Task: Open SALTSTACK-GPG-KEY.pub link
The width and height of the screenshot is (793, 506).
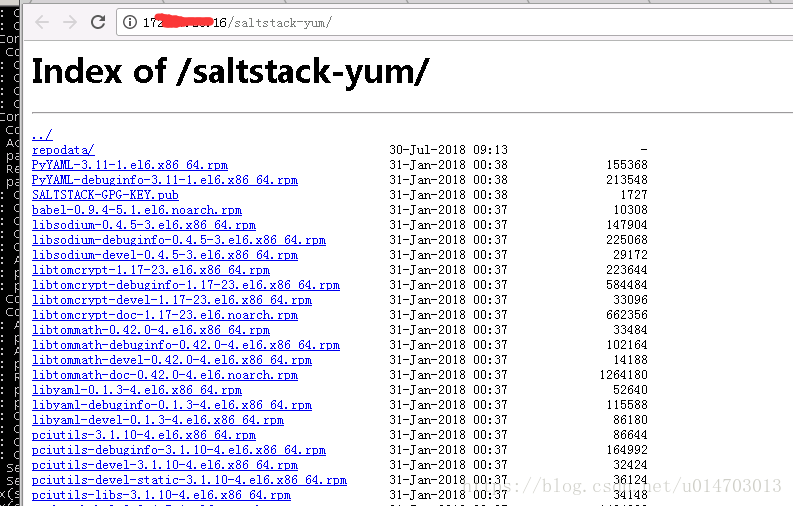Action: tap(105, 195)
